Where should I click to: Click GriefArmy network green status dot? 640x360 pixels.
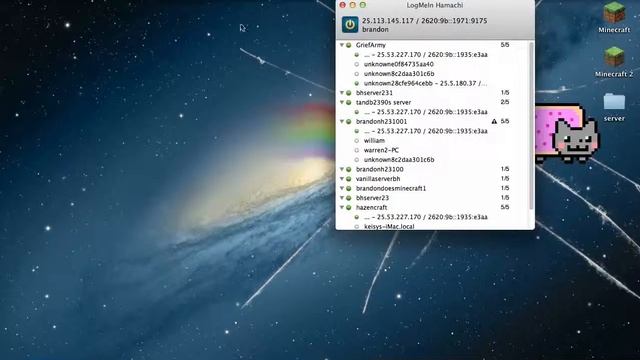point(349,45)
